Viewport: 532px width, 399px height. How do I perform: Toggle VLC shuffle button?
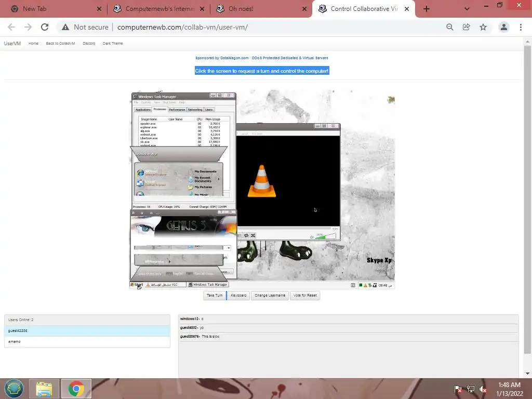[253, 235]
